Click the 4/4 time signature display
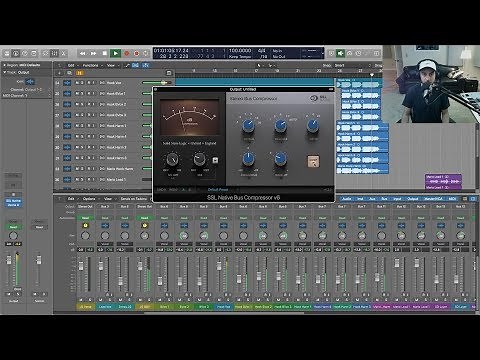Image resolution: width=480 pixels, height=360 pixels. 262,50
